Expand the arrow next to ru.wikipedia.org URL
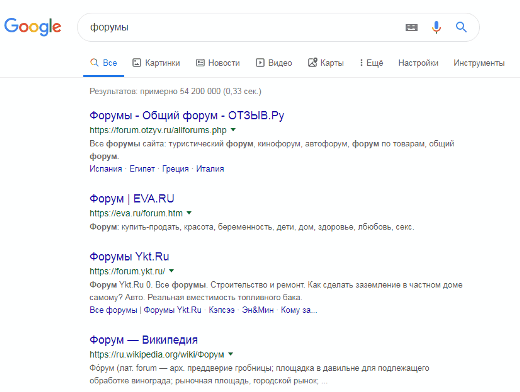 tap(231, 354)
